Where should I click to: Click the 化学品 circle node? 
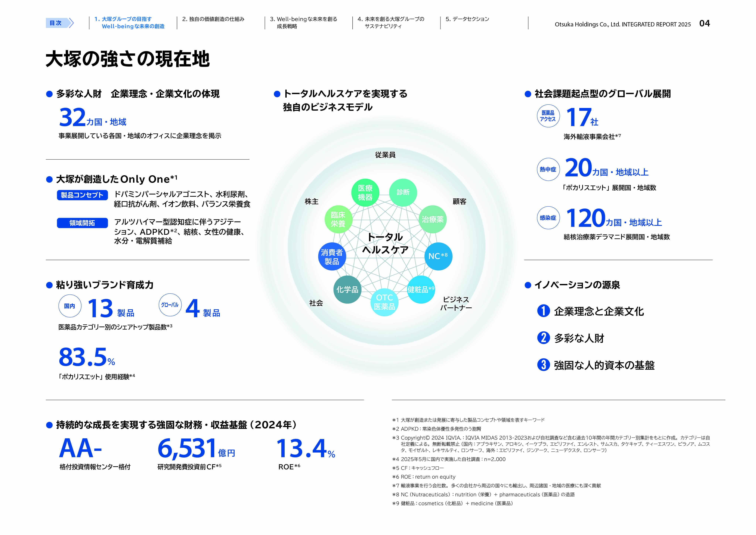coord(347,289)
